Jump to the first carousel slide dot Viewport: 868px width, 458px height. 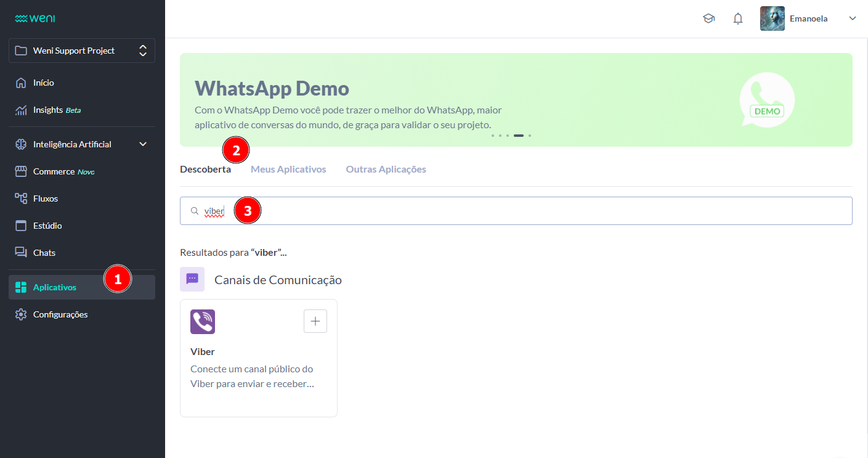tap(492, 135)
